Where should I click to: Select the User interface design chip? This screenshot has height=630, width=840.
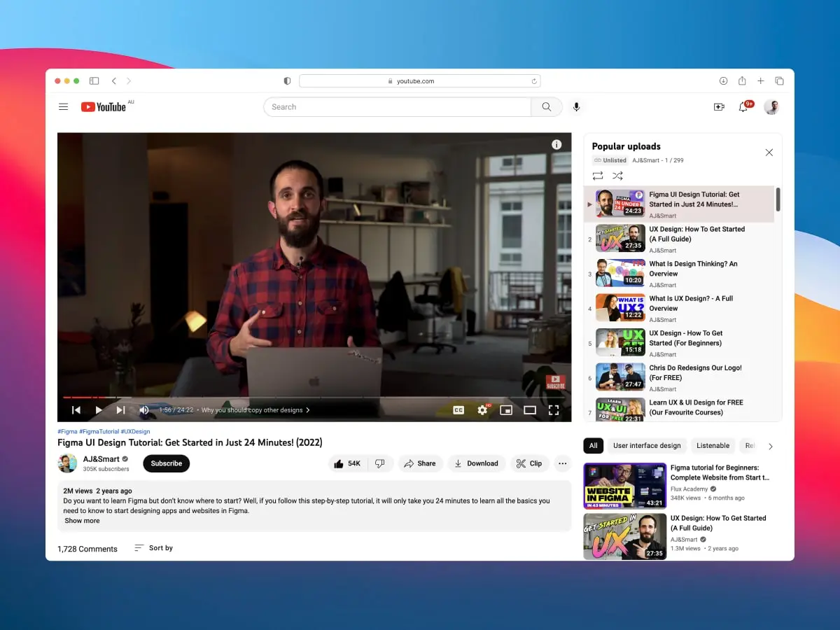[647, 446]
